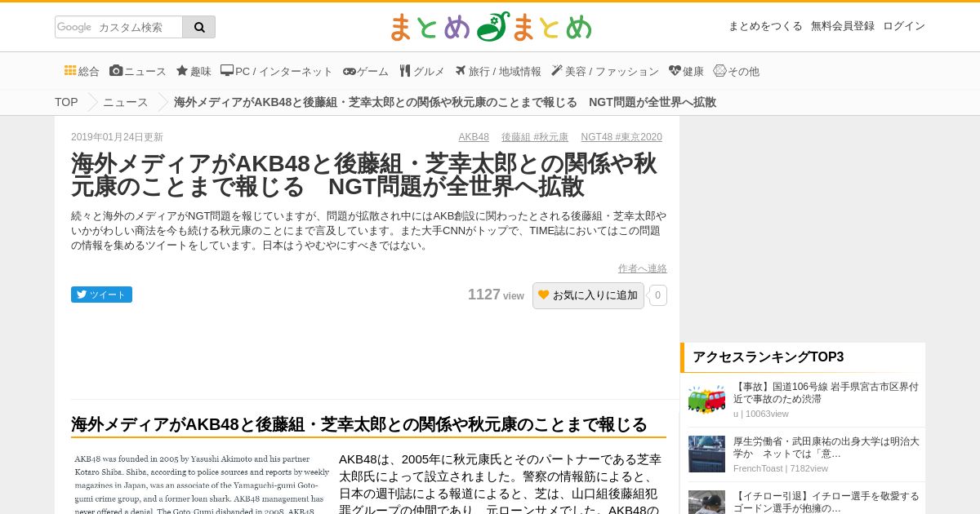Viewport: 980px width, 514px height.
Task: Click ログイン link
Action: tap(904, 26)
